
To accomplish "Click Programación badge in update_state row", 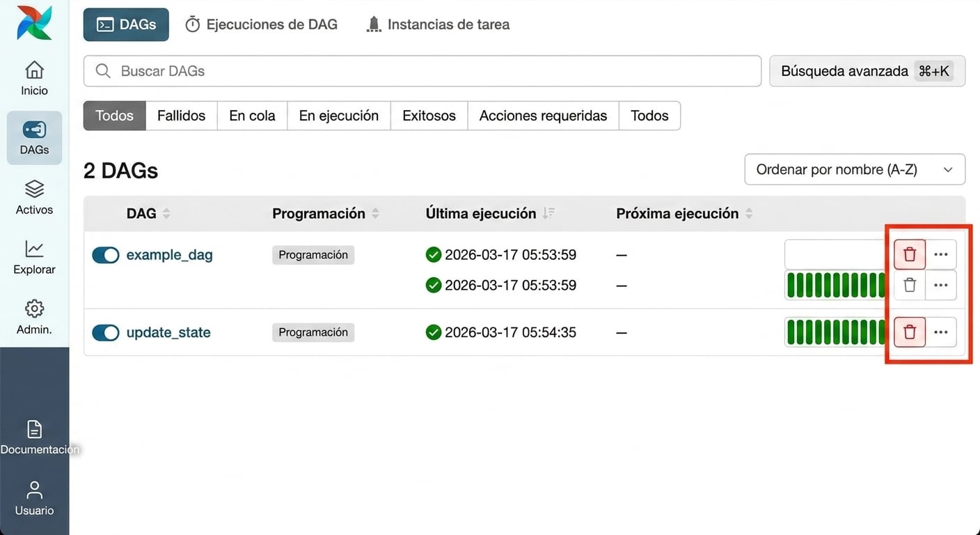I will pyautogui.click(x=313, y=332).
